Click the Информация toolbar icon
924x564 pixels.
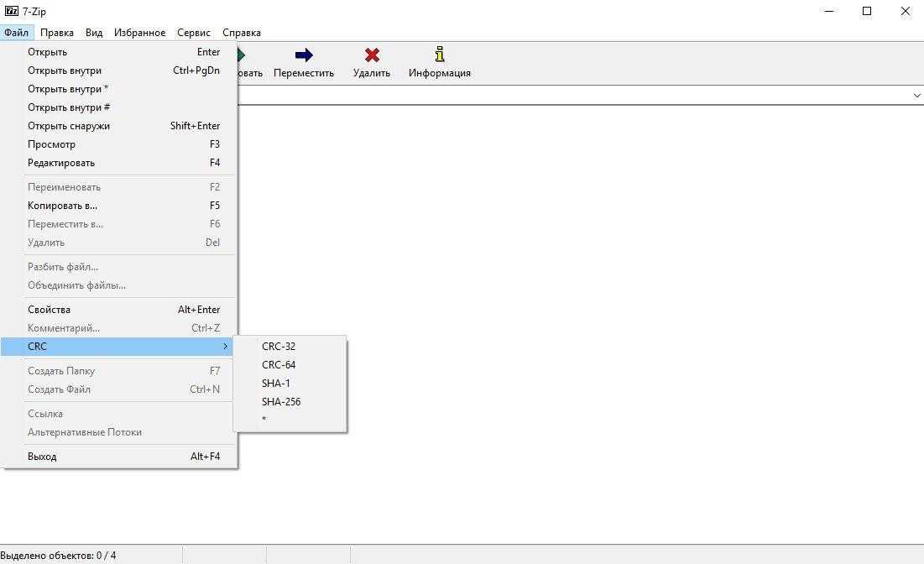coord(440,55)
